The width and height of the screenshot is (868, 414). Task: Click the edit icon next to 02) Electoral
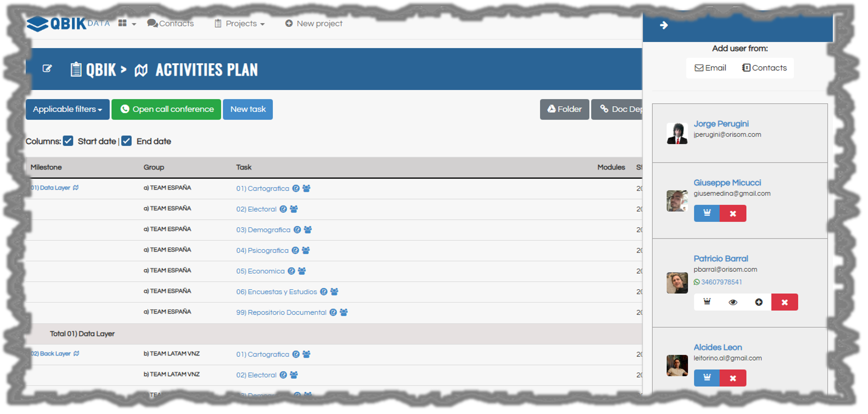[x=283, y=209]
